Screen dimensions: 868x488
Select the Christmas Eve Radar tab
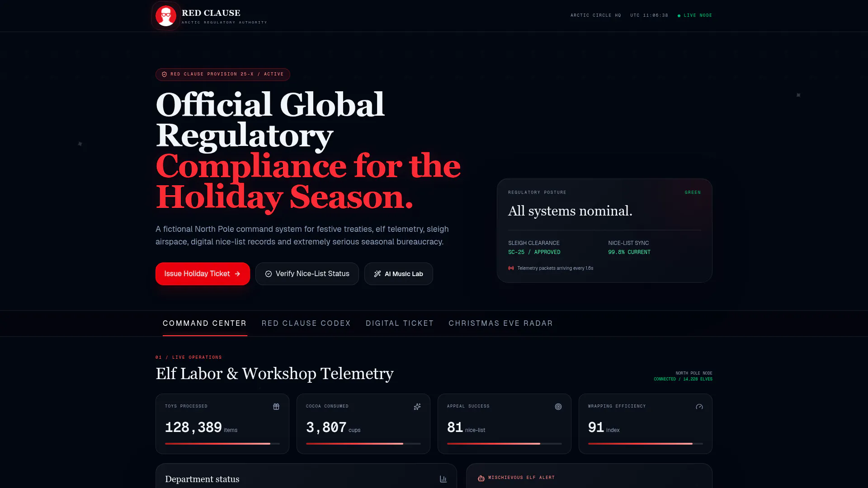tap(501, 324)
